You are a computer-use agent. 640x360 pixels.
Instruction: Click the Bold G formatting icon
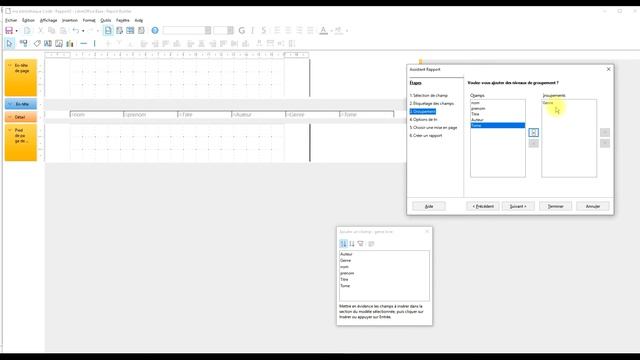[242, 30]
